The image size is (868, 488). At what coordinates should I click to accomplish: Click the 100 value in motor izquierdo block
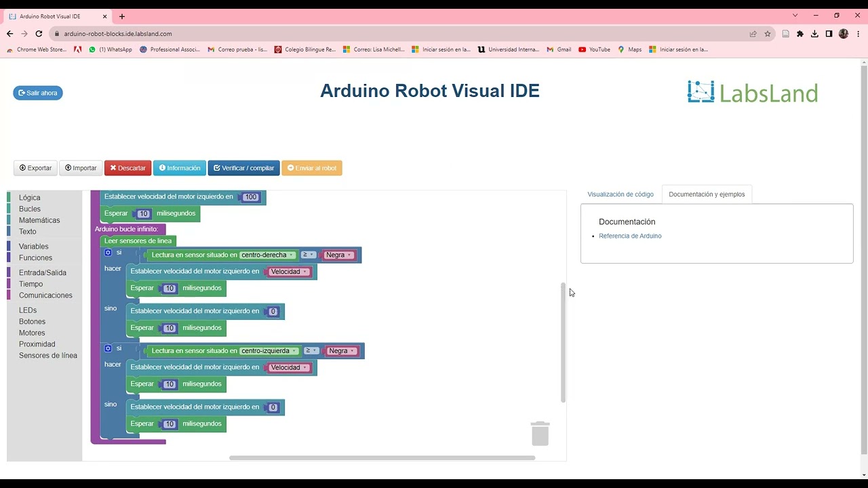251,197
